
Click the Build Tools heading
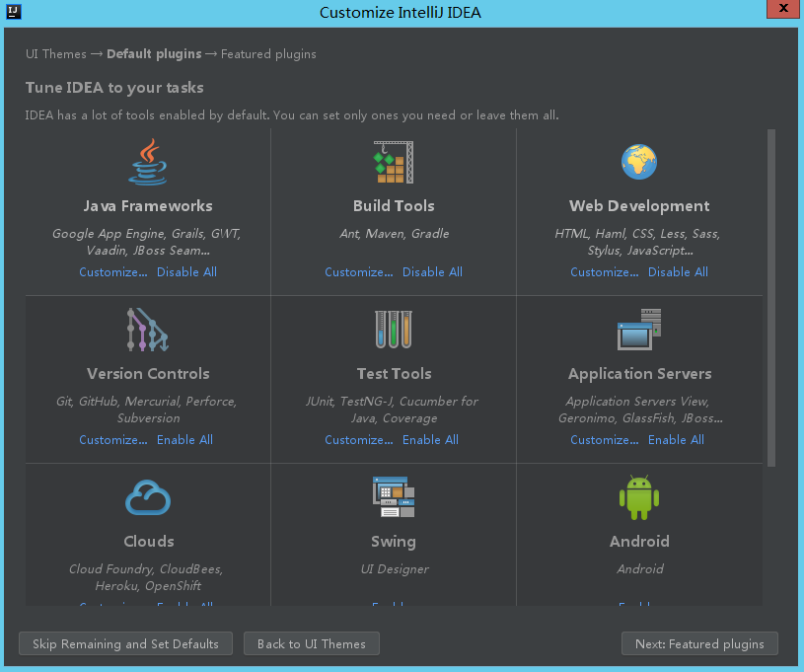click(x=394, y=206)
